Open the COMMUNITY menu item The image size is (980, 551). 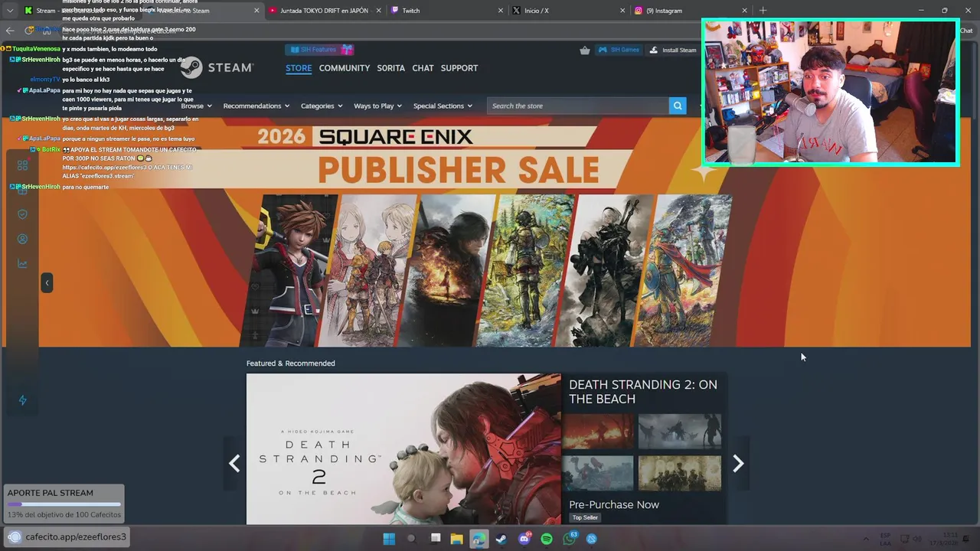tap(345, 68)
